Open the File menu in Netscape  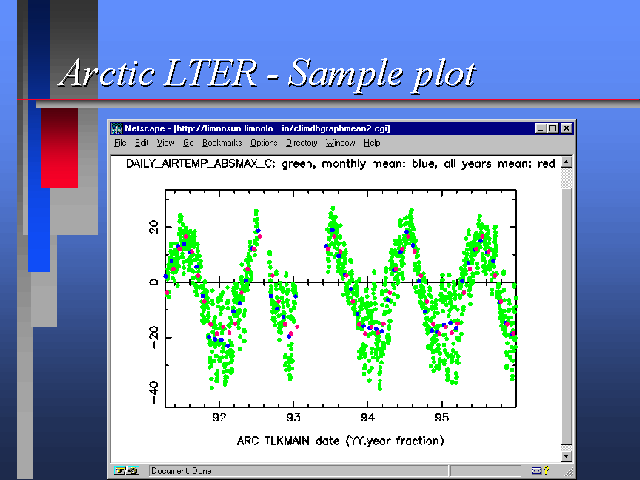click(x=120, y=143)
